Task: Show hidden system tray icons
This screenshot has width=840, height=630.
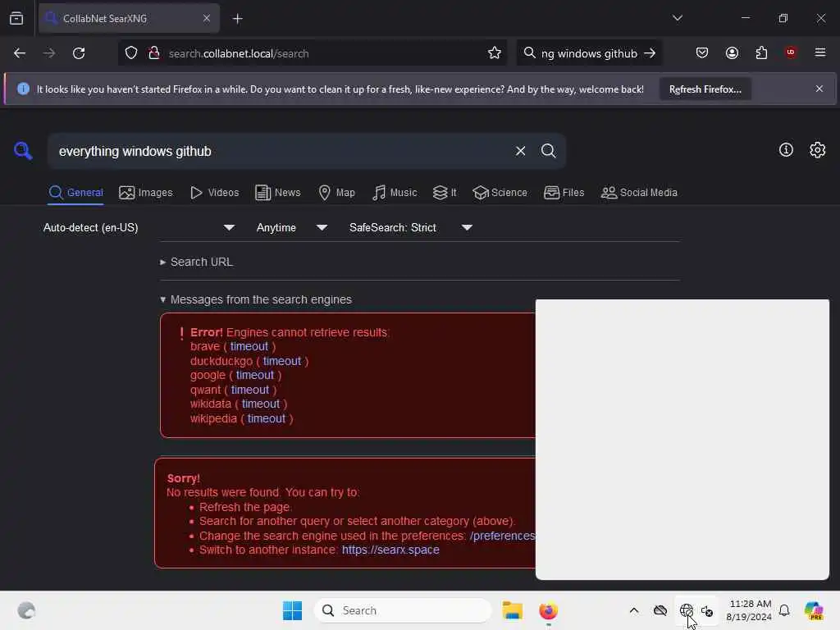Action: (x=634, y=610)
